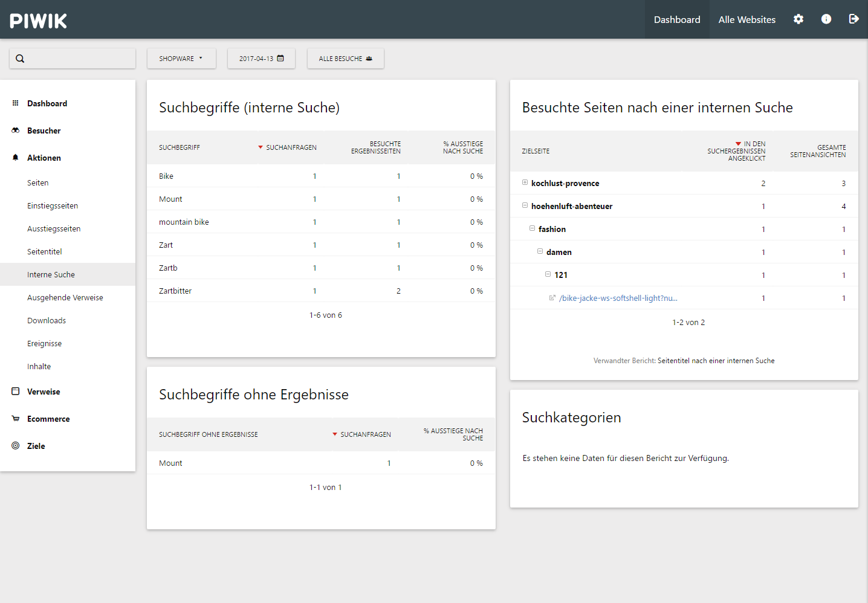The width and height of the screenshot is (868, 603).
Task: Select Besucher in the sidebar
Action: tap(44, 131)
